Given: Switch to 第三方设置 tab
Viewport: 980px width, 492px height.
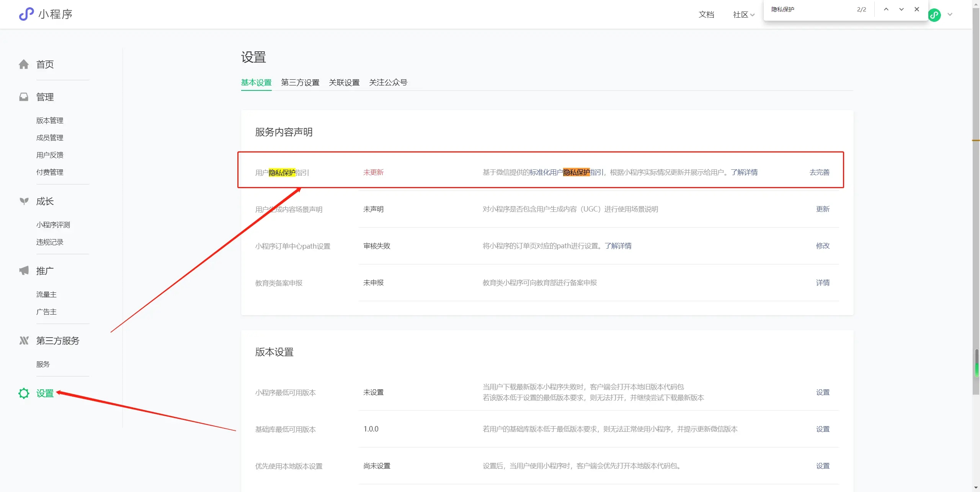Looking at the screenshot, I should (x=300, y=82).
